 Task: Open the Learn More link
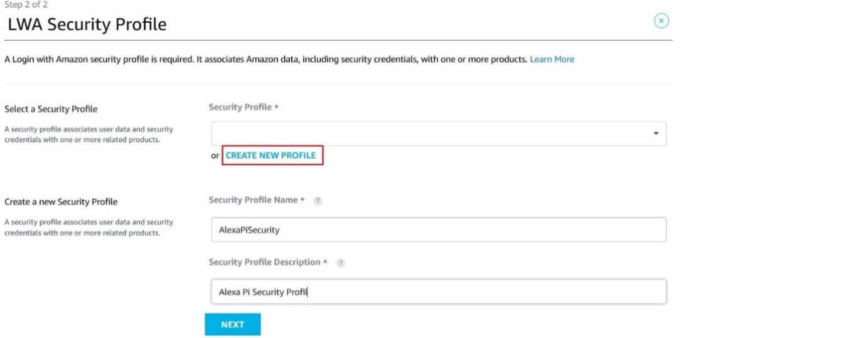(551, 59)
